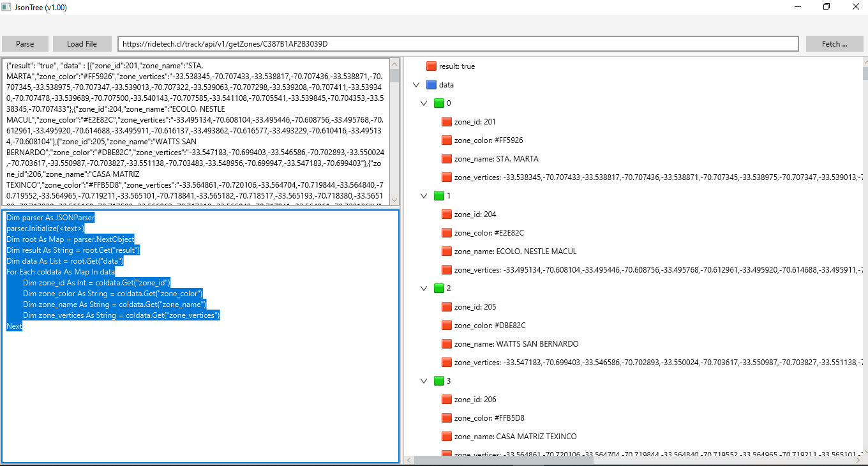
Task: Click the Parse button
Action: [26, 44]
